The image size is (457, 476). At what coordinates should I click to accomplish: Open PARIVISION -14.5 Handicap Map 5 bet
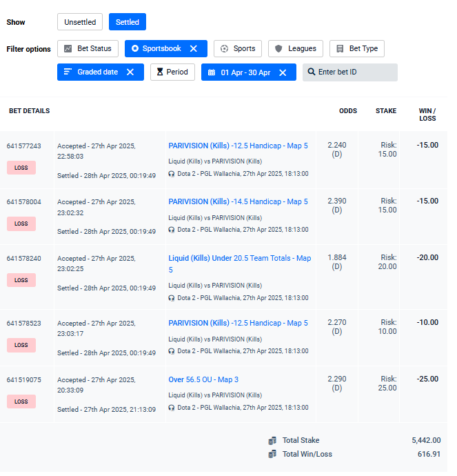[x=238, y=201]
